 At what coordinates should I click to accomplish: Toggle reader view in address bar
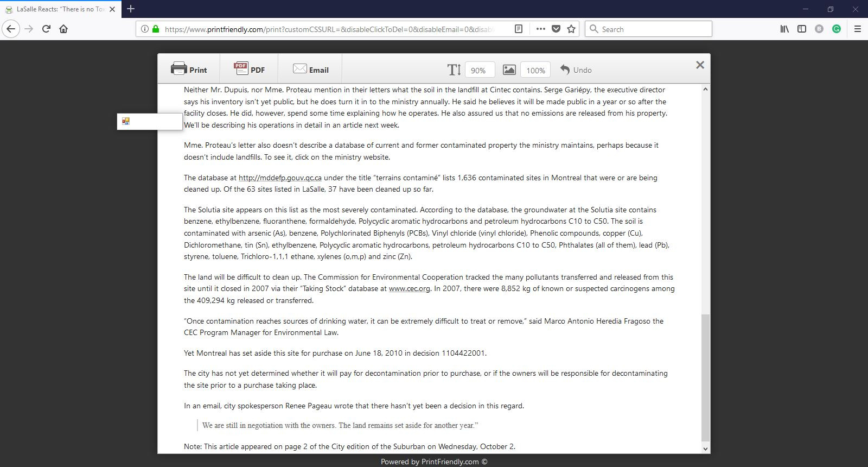pyautogui.click(x=519, y=29)
